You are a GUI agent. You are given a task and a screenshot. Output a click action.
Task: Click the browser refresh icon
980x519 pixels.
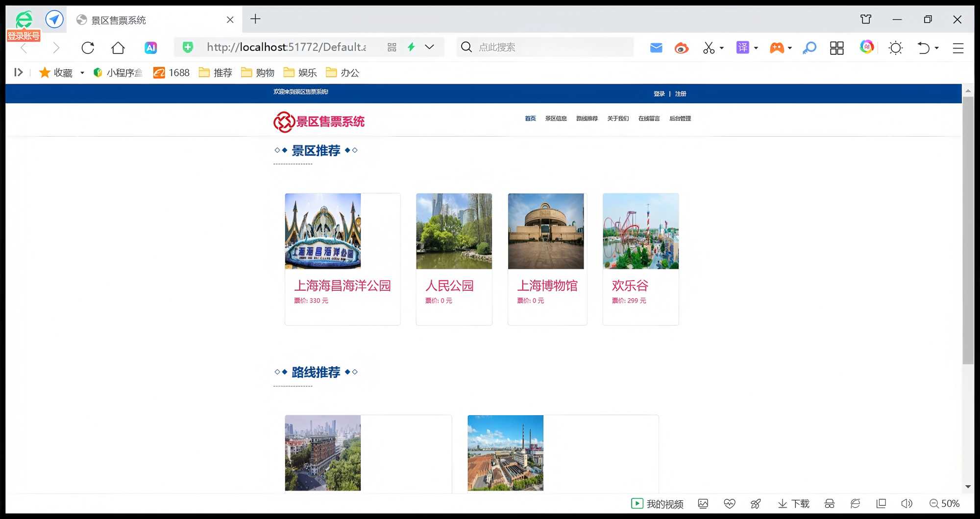[x=88, y=47]
